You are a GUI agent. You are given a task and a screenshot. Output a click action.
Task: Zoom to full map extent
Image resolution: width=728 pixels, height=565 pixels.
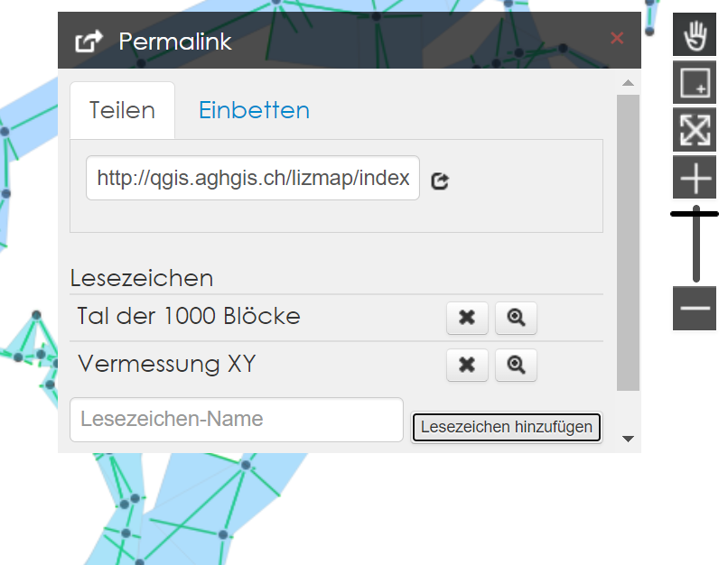(695, 131)
